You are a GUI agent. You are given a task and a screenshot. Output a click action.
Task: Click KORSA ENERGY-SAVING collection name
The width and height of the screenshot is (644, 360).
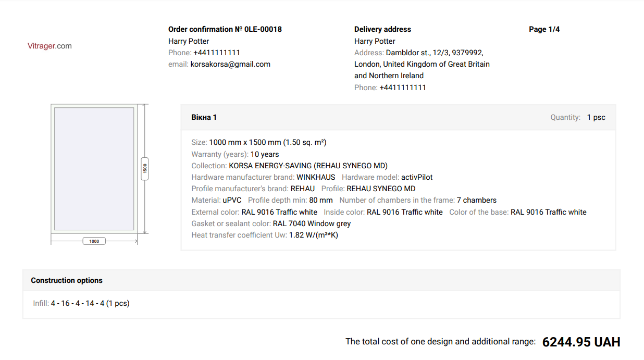click(308, 166)
